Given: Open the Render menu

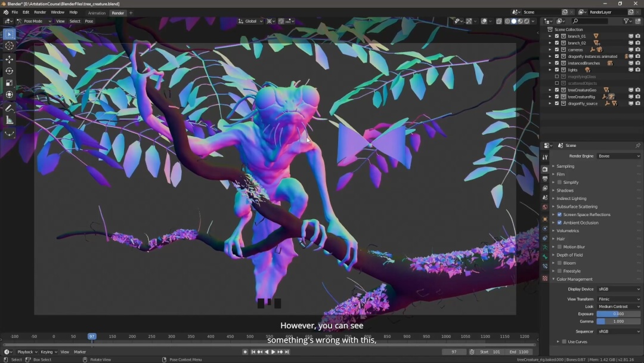Looking at the screenshot, I should tap(40, 13).
